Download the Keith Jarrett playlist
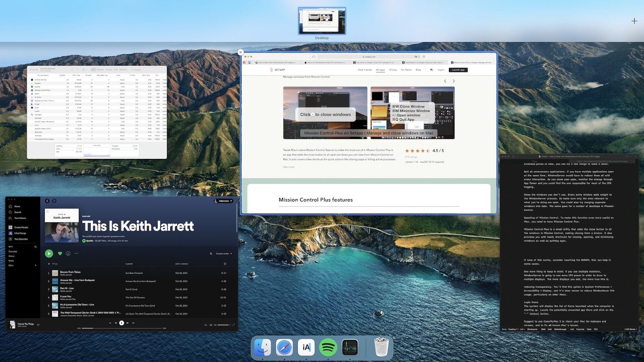 68,253
